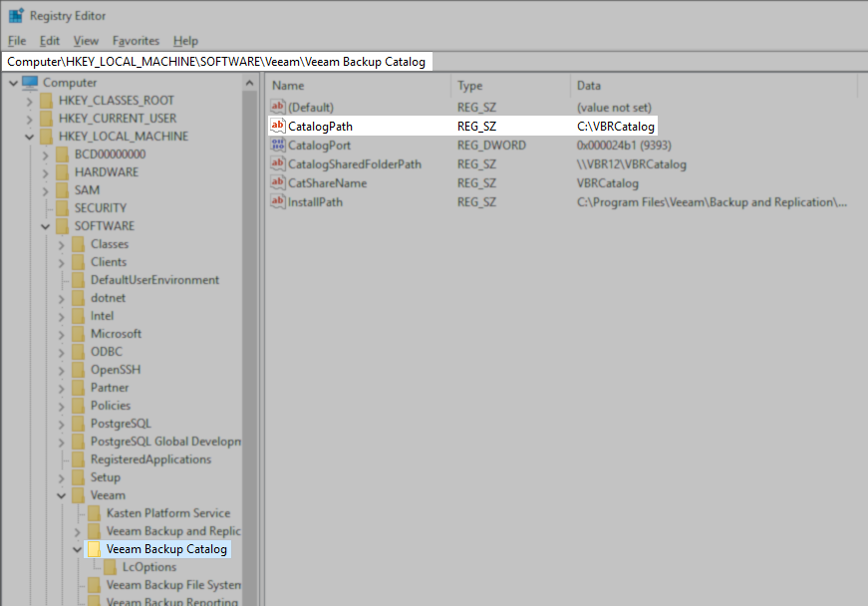868x606 pixels.
Task: Expand the BCD00000000 key chevron
Action: coord(46,154)
